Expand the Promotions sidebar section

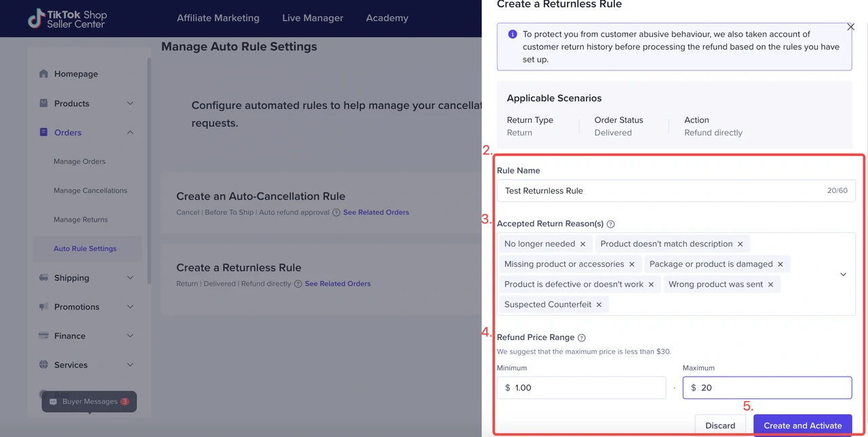(x=130, y=307)
